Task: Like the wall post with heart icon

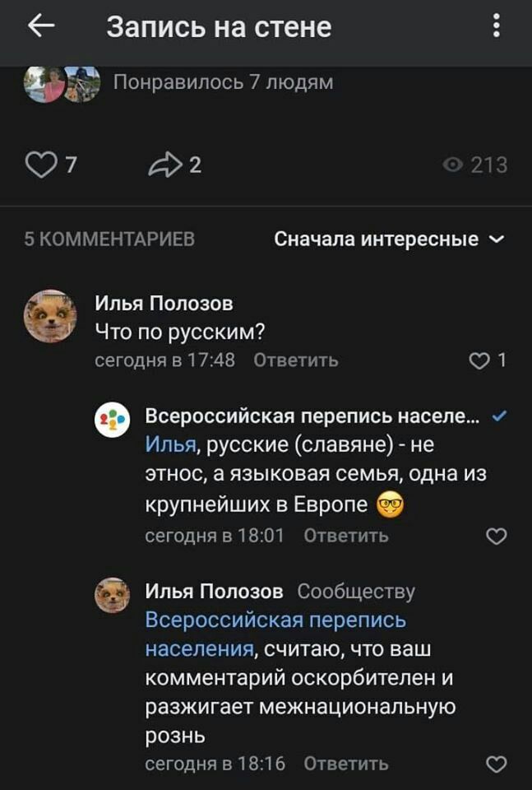Action: coord(39,165)
